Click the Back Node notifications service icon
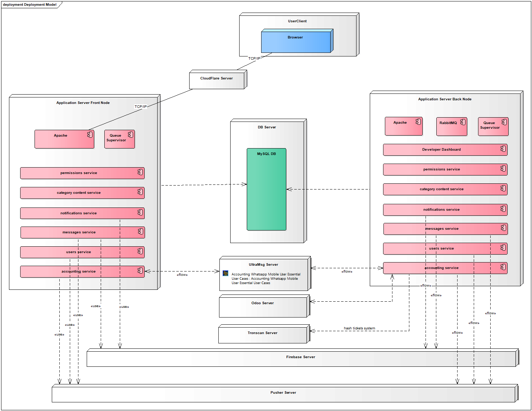 point(503,209)
